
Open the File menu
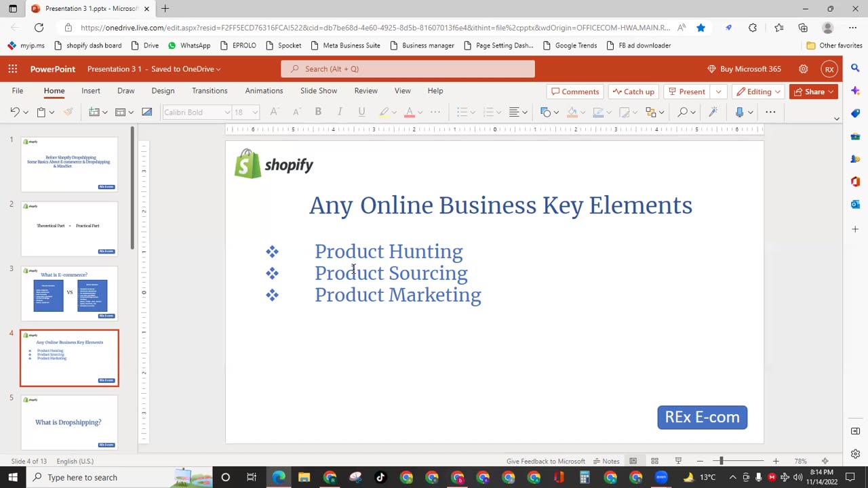18,91
